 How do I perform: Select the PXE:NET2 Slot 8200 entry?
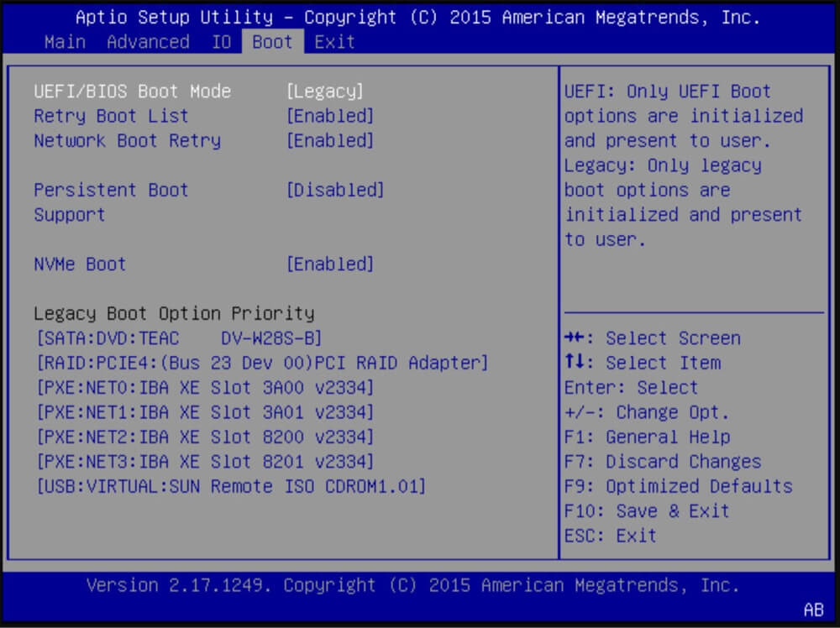click(x=206, y=437)
